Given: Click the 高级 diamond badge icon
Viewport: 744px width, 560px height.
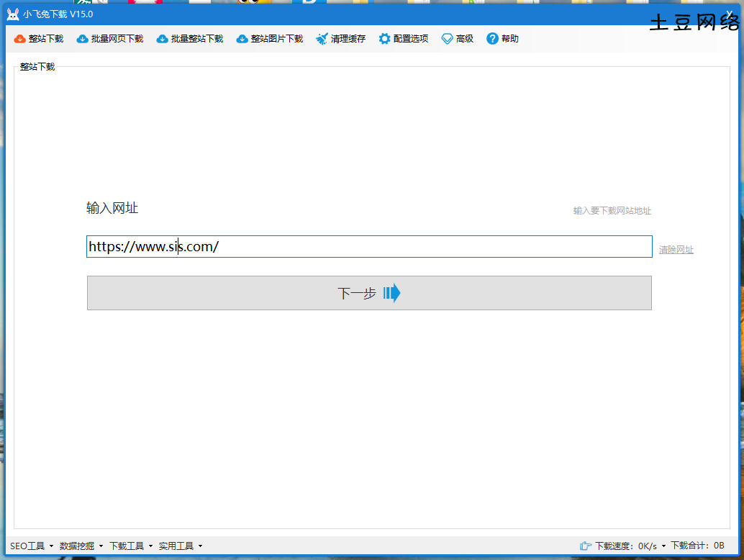Looking at the screenshot, I should (x=447, y=38).
